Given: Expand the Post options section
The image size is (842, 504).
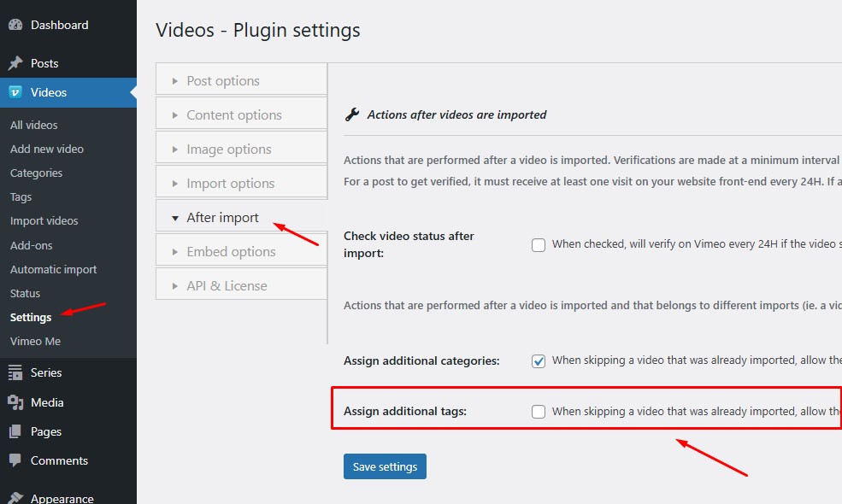Looking at the screenshot, I should click(222, 81).
